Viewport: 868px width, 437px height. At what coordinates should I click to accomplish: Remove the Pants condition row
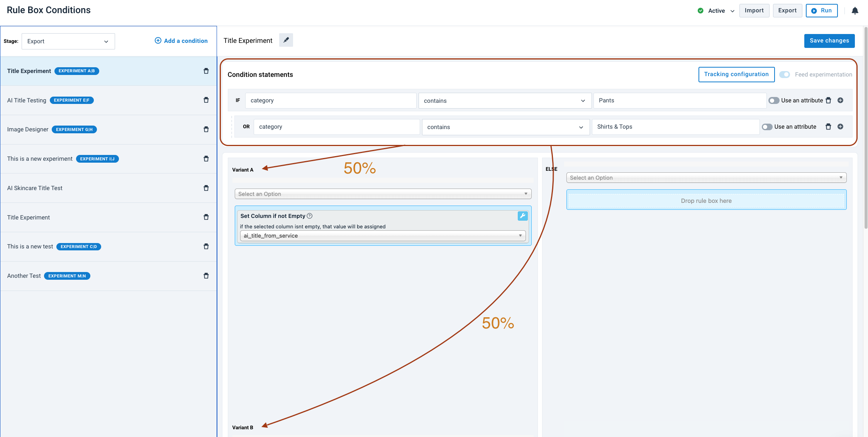pyautogui.click(x=828, y=100)
